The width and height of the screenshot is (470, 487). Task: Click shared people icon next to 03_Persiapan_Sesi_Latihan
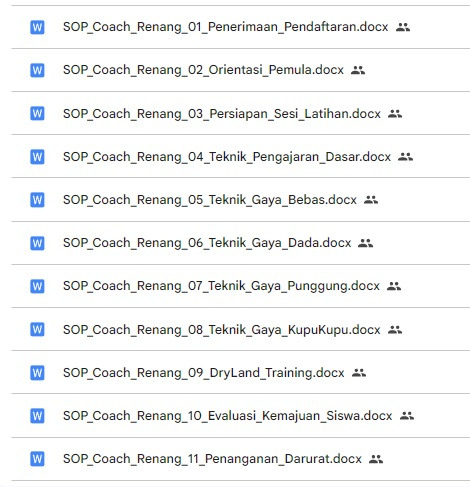click(395, 114)
